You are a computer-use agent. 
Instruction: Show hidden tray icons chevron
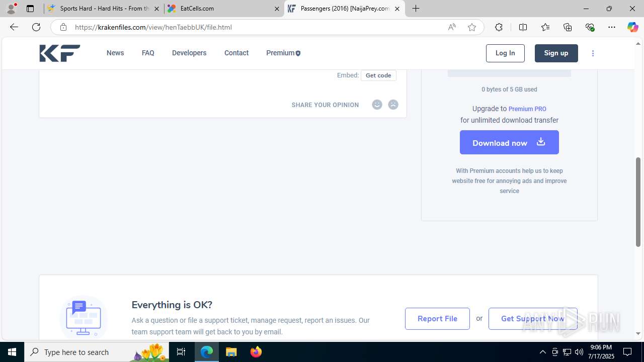542,352
